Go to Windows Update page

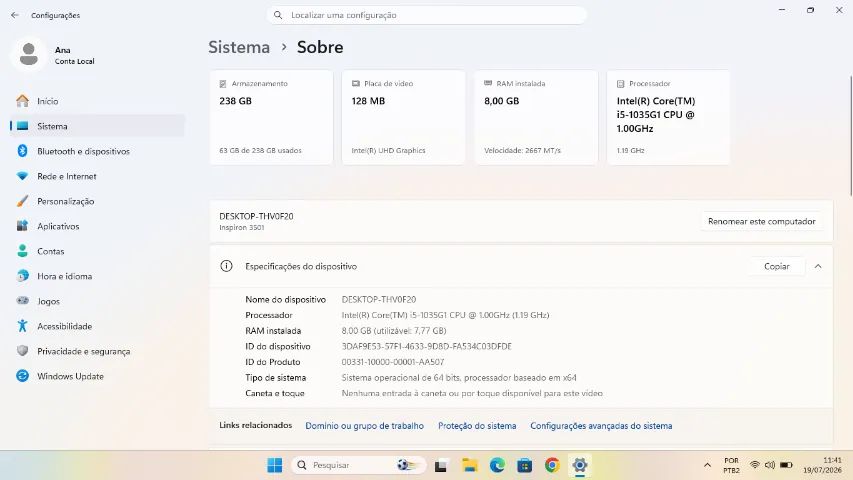click(x=97, y=376)
